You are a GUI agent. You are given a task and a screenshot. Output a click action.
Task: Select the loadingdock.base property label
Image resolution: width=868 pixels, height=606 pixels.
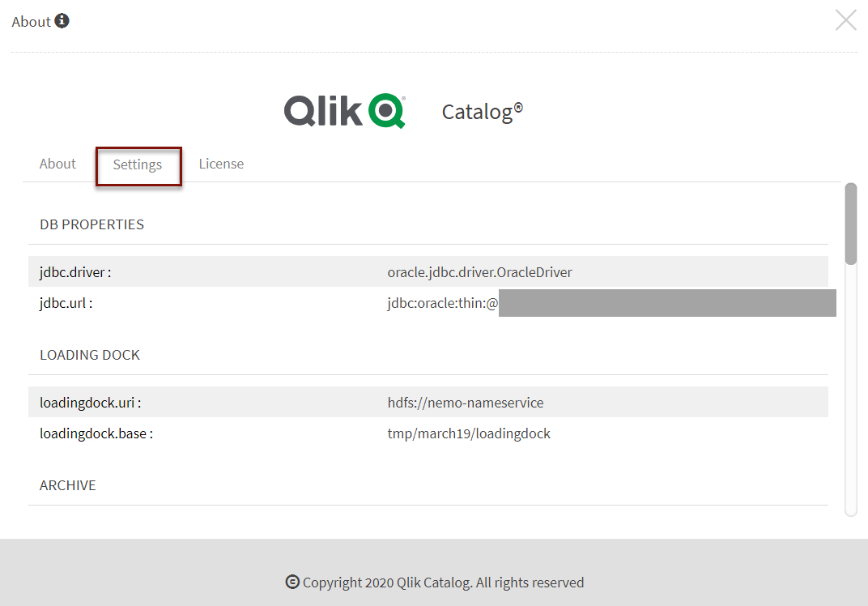(96, 433)
